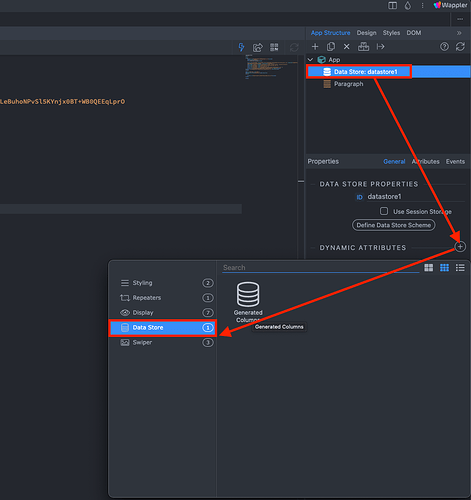Switch to list view layout
471x500 pixels.
coord(460,268)
